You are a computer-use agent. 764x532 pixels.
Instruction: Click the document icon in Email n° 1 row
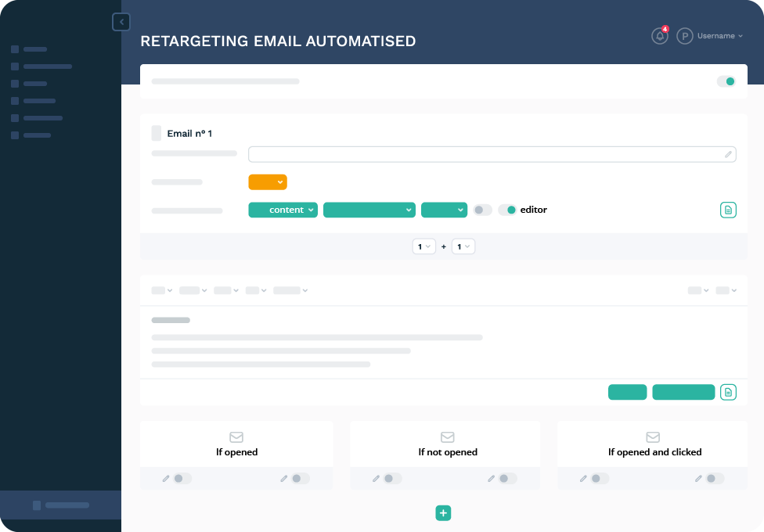click(728, 210)
